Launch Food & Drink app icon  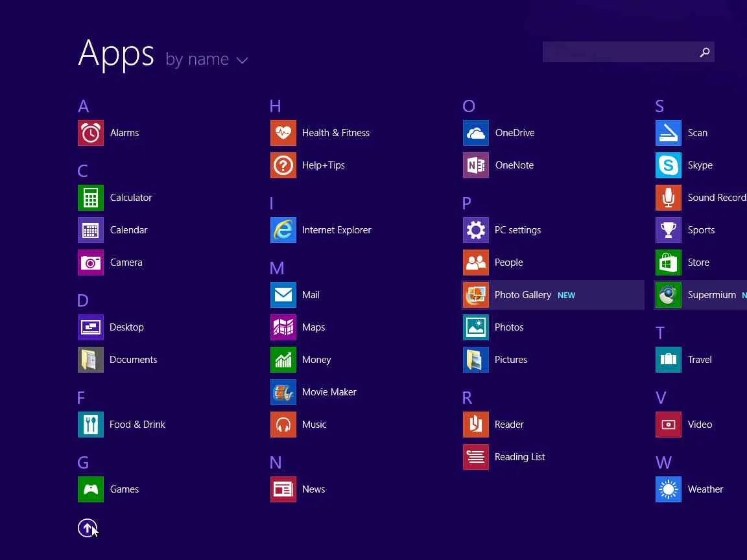[91, 425]
